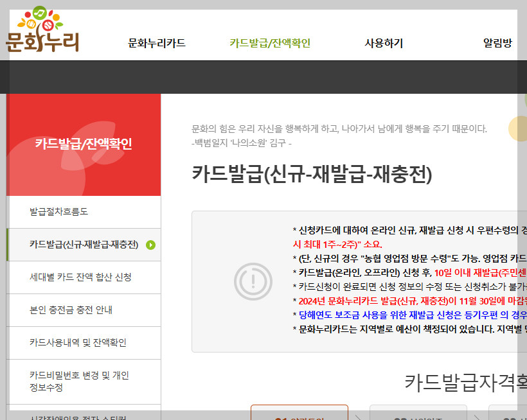Open the 사용하기 menu
The image size is (527, 420).
point(384,43)
